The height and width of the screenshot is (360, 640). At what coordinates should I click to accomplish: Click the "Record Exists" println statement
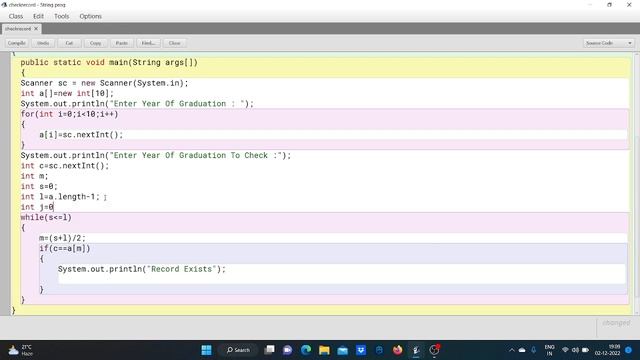(142, 269)
